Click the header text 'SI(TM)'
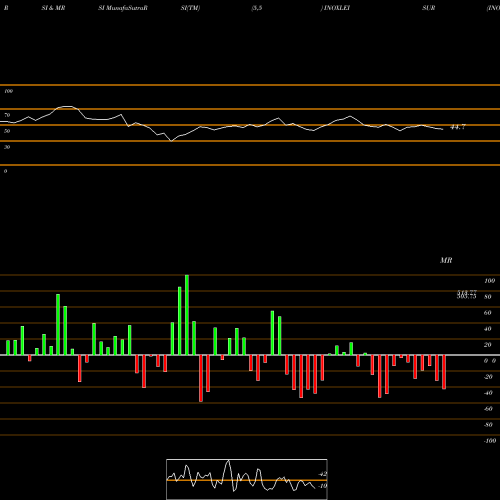Screen dimensions: 500x500 (x=190, y=8)
